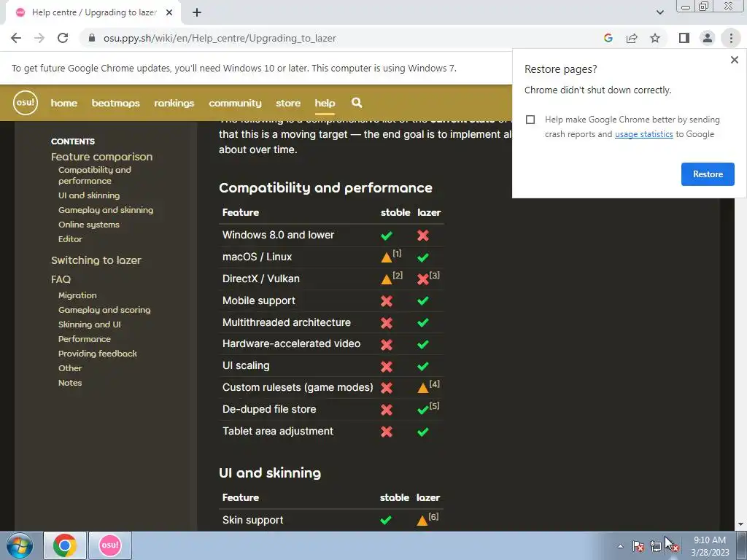Jump to Feature comparison section
747x560 pixels.
coord(102,157)
